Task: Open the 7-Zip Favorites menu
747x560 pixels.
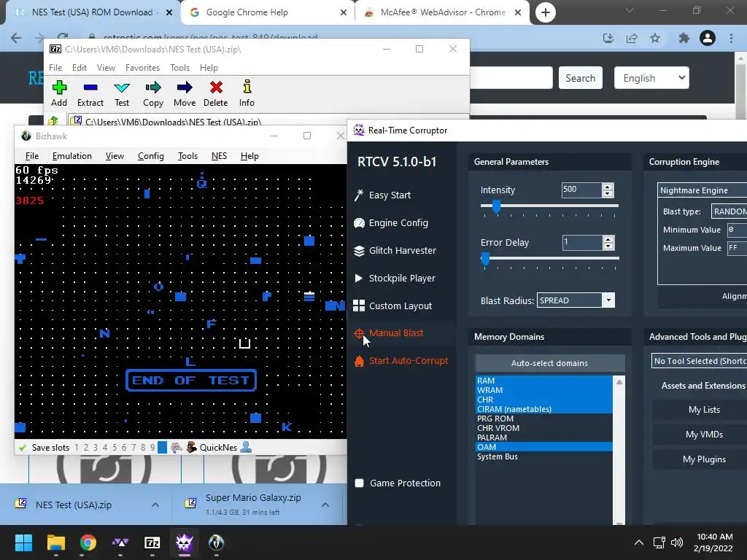Action: 142,68
